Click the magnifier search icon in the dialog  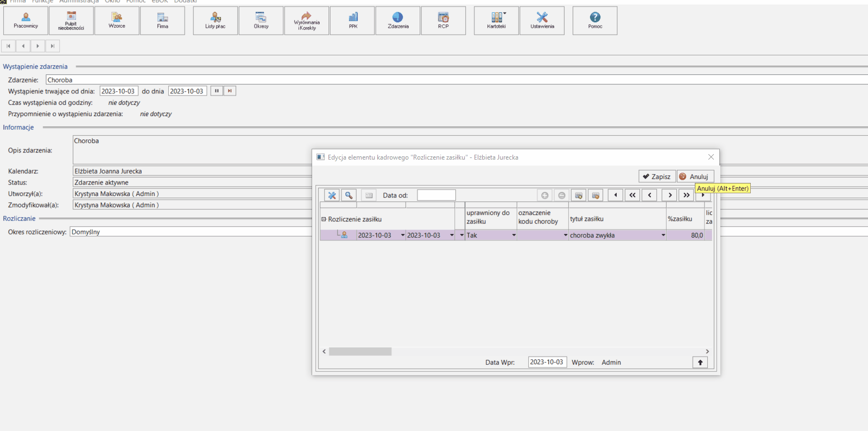click(x=349, y=195)
